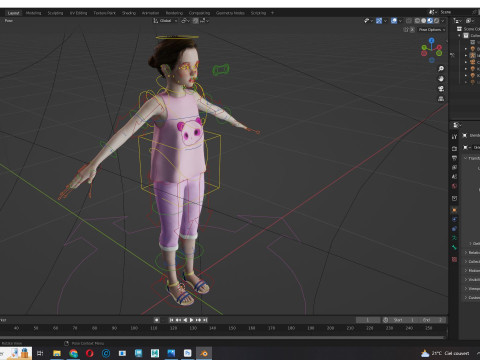Viewport: 480px width, 360px height.
Task: Play the animation in reverse
Action: pyautogui.click(x=185, y=320)
